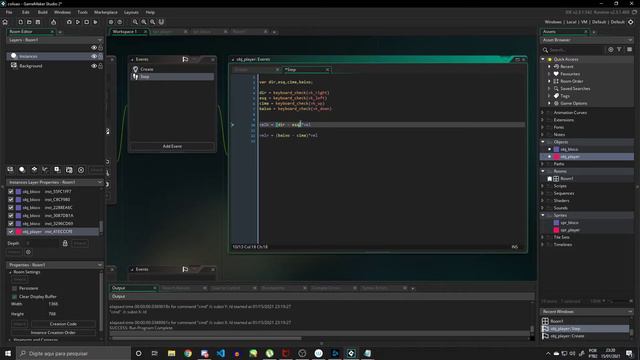Collapse the Objects folder
The height and width of the screenshot is (360, 640).
click(x=543, y=142)
